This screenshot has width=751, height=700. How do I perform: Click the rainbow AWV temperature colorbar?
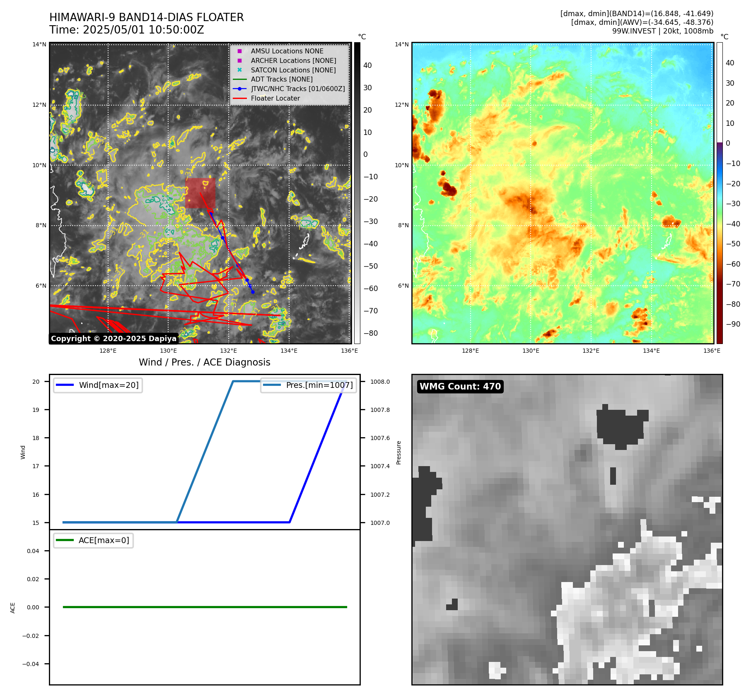pos(720,193)
